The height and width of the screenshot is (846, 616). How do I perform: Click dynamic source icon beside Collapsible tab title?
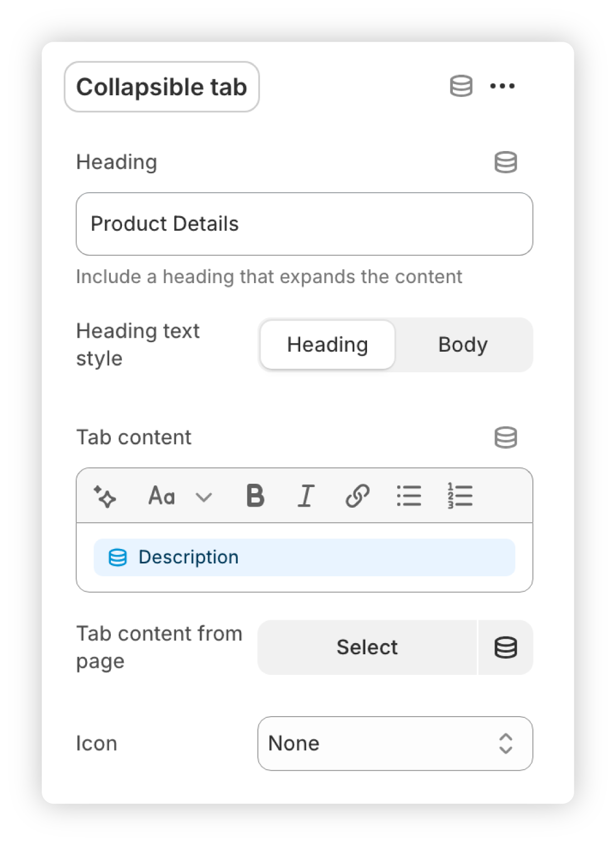click(461, 86)
